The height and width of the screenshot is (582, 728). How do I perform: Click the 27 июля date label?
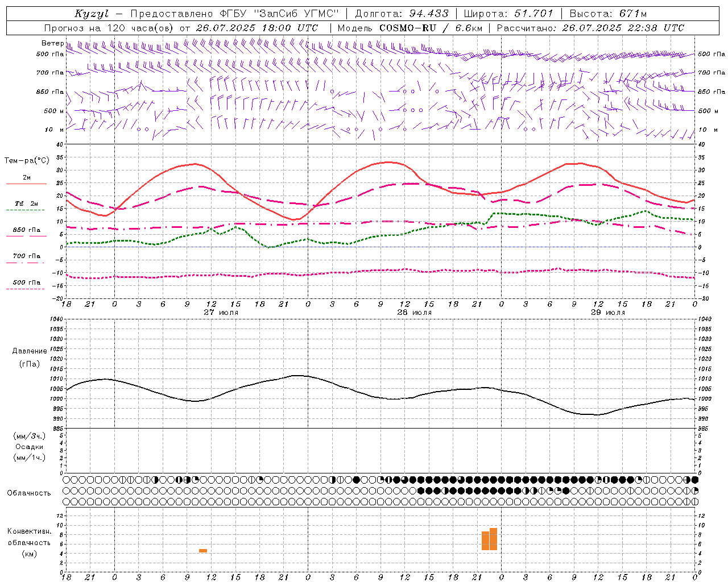pyautogui.click(x=221, y=313)
